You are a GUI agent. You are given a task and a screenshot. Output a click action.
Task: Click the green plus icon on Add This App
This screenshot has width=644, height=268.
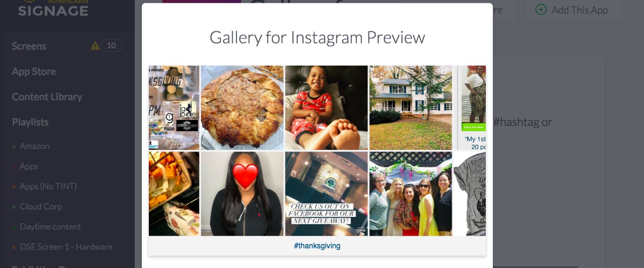tap(541, 9)
